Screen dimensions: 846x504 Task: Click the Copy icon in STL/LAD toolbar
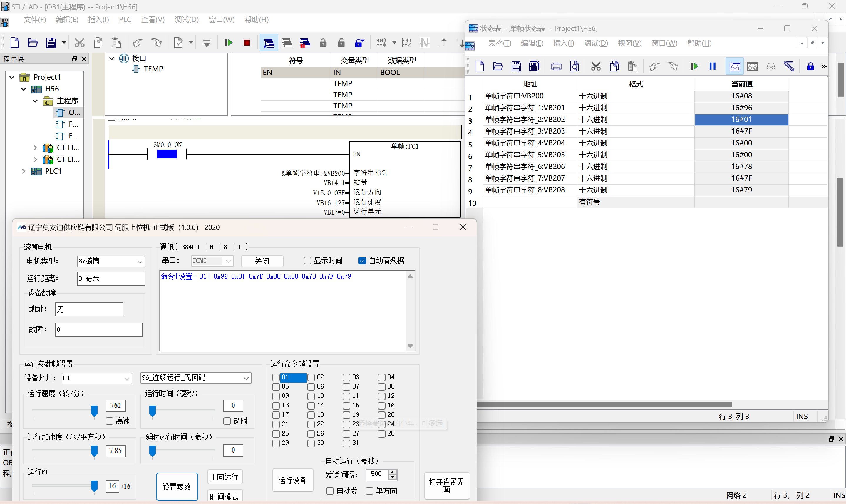point(98,43)
